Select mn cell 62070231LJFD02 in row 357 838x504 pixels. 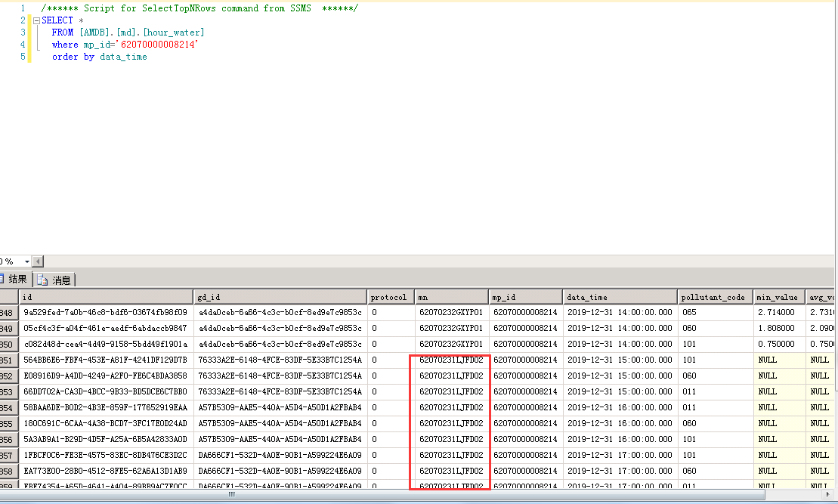click(452, 456)
